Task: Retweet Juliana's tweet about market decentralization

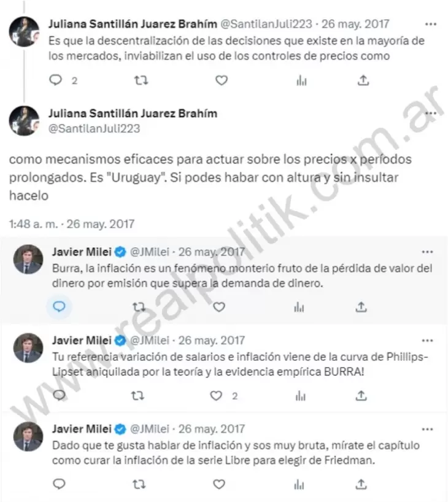Action: (141, 80)
